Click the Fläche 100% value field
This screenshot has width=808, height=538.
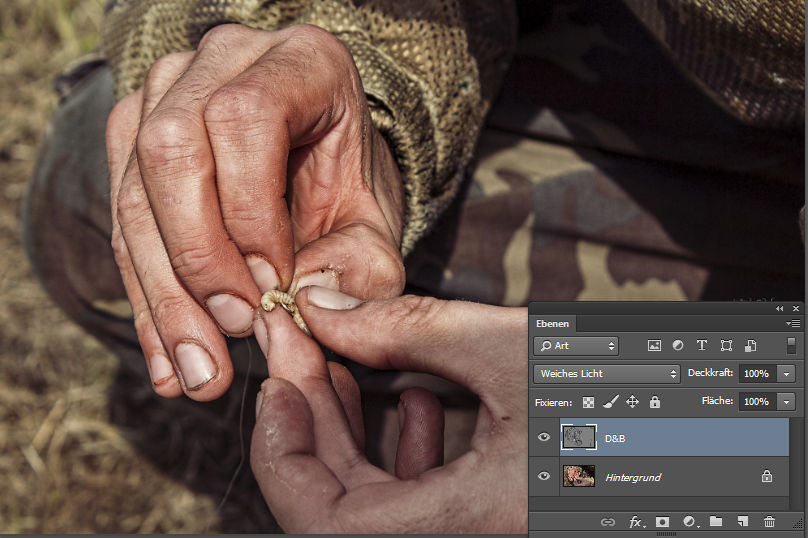(x=758, y=401)
